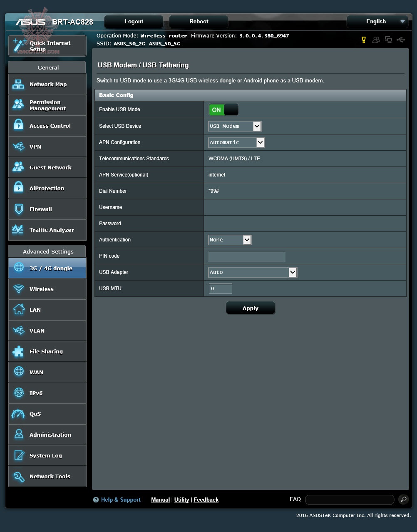Click the "*99#" dial number value
This screenshot has height=532, width=417.
point(213,191)
